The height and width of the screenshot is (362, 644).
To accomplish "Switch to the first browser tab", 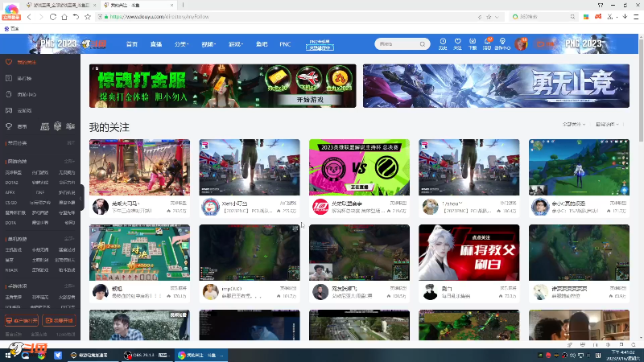I will (x=60, y=6).
